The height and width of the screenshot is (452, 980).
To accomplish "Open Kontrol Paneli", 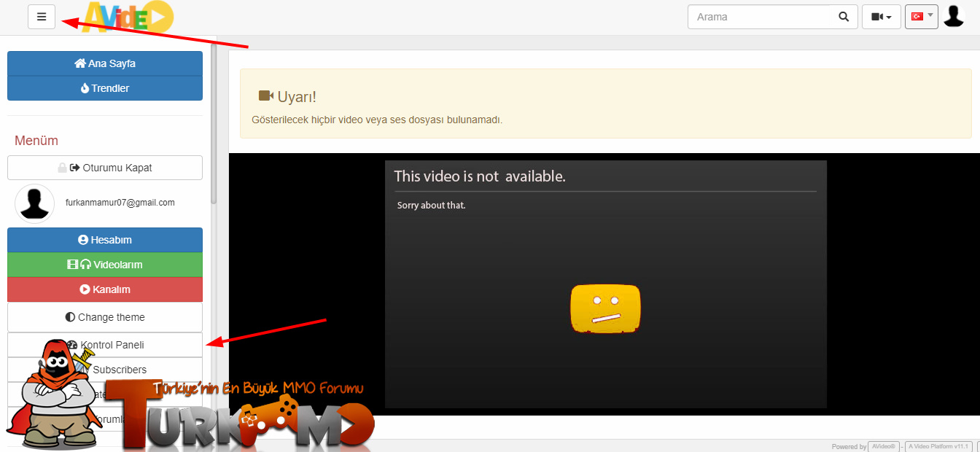I will click(x=105, y=345).
